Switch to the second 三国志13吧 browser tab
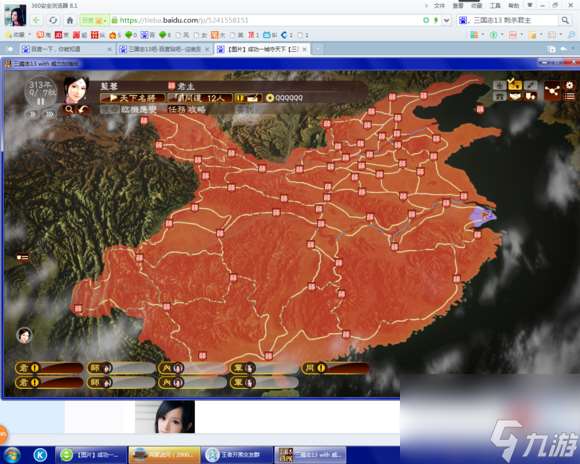580x464 pixels. click(165, 49)
